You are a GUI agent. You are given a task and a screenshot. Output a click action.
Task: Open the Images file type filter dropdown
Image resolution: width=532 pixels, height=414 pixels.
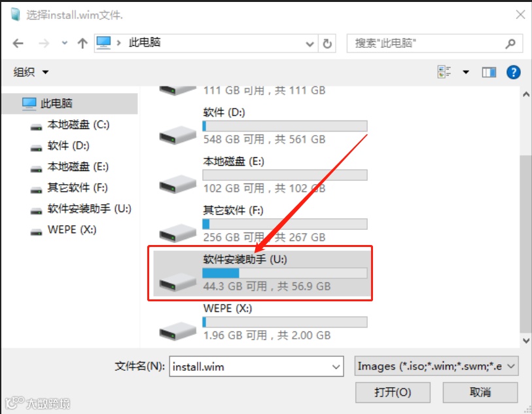436,366
